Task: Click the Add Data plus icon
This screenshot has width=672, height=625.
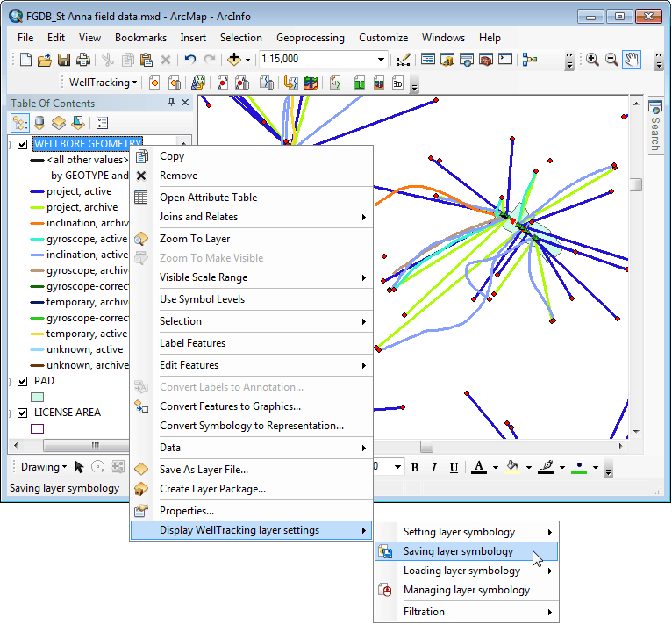Action: 234,59
